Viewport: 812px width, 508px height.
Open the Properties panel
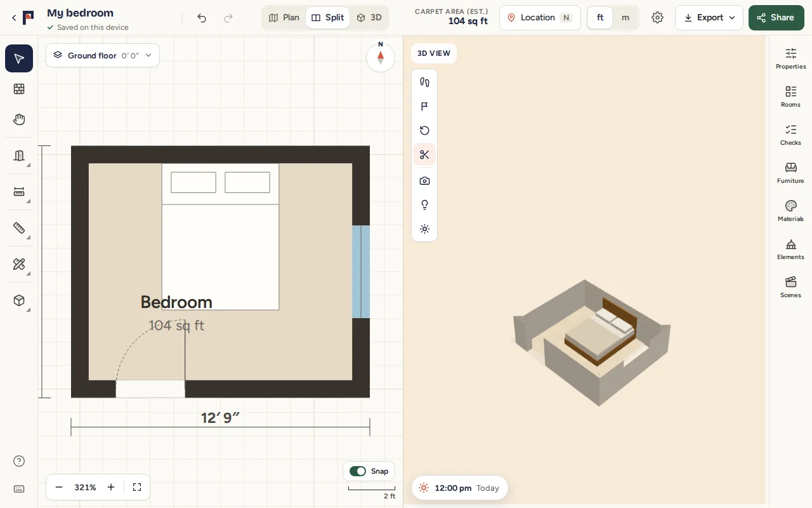coord(790,58)
